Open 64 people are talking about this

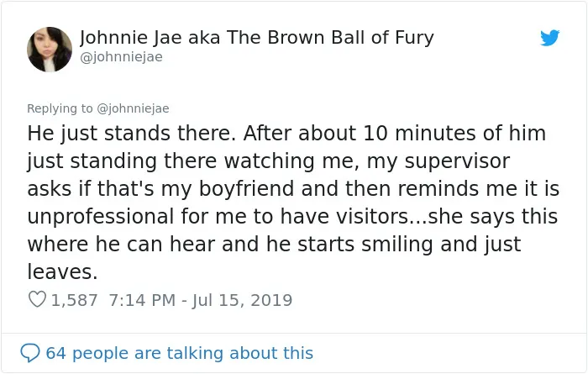179,353
